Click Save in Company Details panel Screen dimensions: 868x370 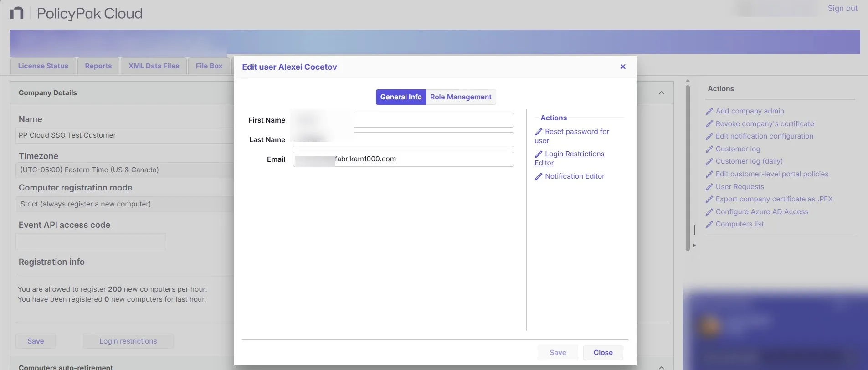36,341
